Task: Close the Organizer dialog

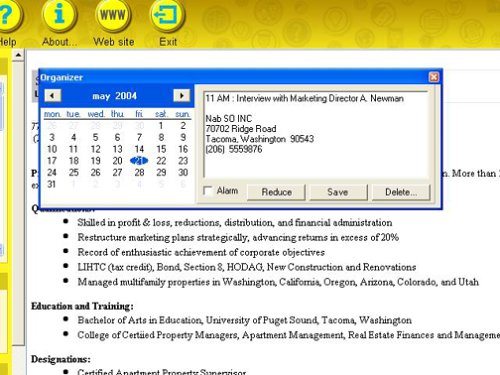Action: pos(434,77)
